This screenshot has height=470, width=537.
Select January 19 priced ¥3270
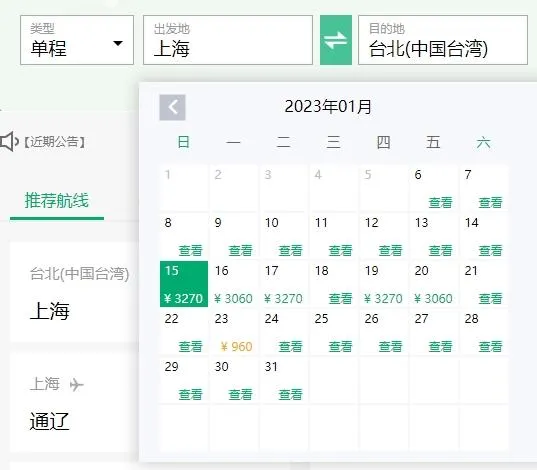(384, 284)
